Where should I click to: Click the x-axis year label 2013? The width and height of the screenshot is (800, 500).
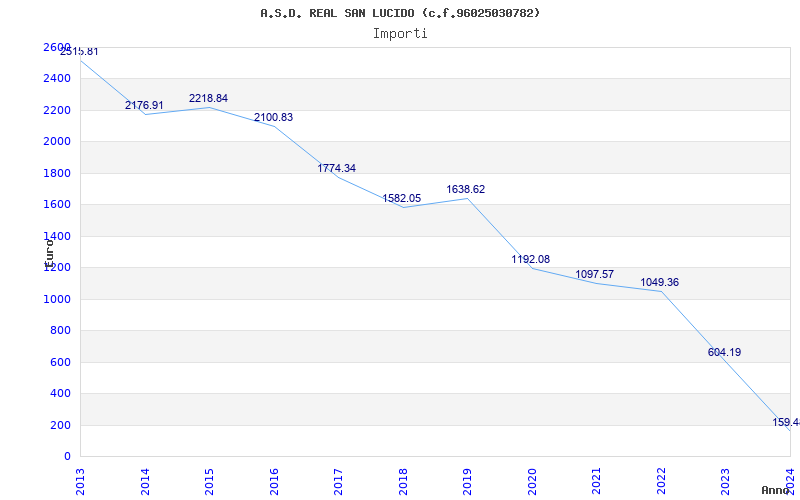point(80,482)
